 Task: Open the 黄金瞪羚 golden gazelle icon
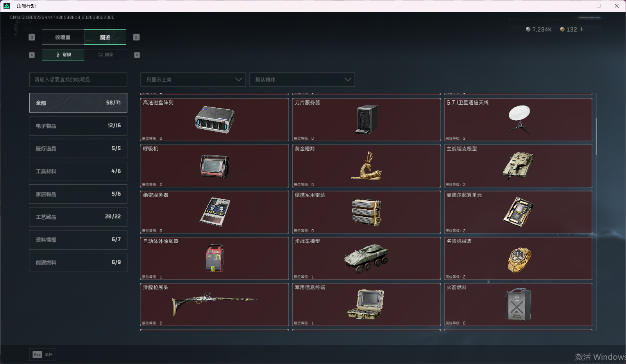click(x=366, y=166)
